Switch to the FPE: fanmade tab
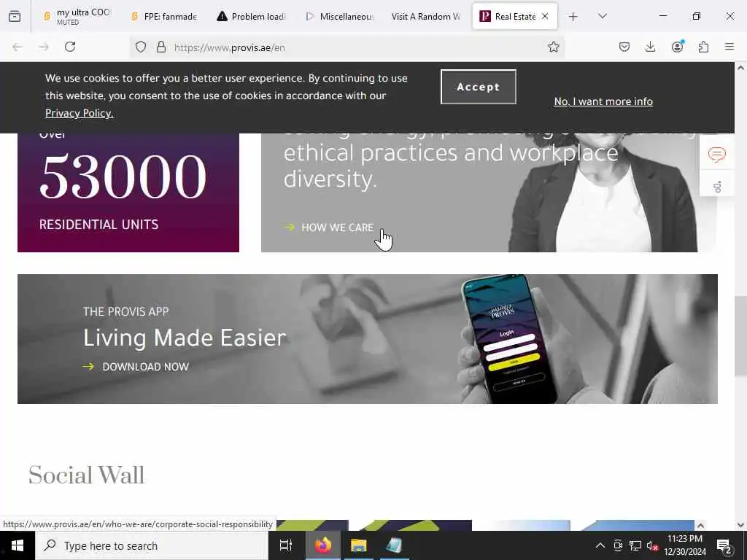This screenshot has height=560, width=747. (x=164, y=16)
